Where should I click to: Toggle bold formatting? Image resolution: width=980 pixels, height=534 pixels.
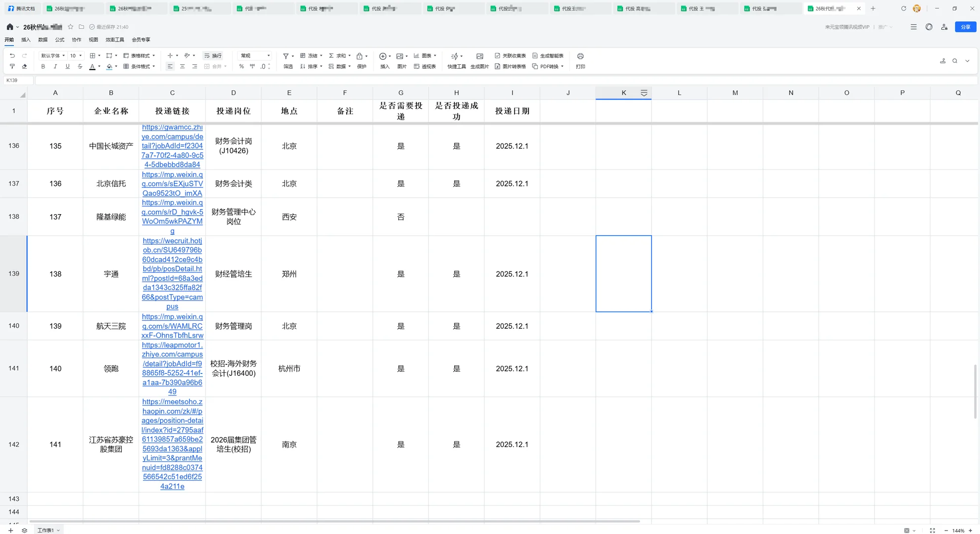click(x=43, y=66)
